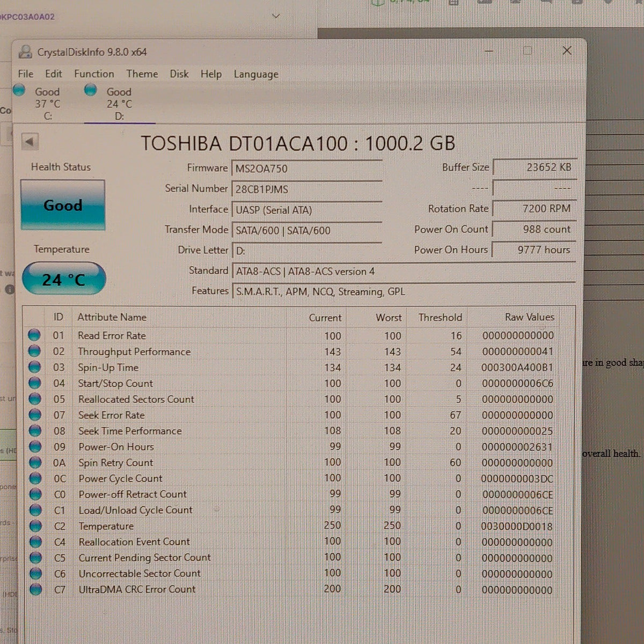
Task: Click the Raw Values column header
Action: coord(529,317)
